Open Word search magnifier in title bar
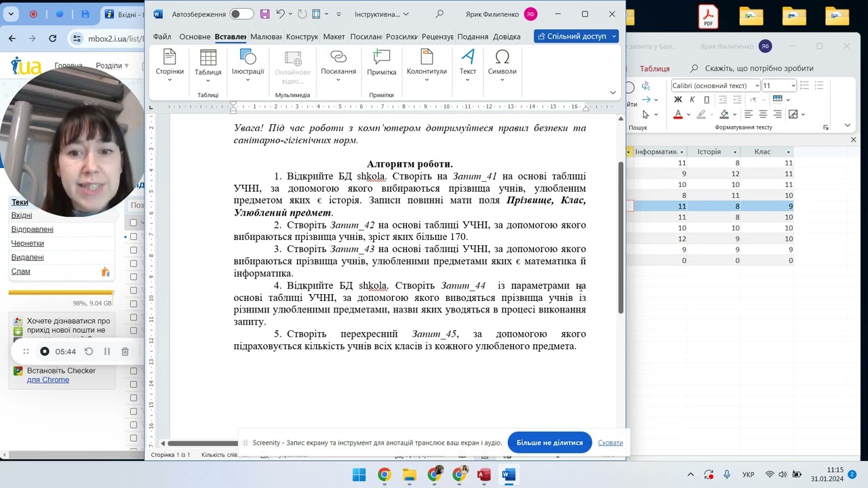 [439, 14]
